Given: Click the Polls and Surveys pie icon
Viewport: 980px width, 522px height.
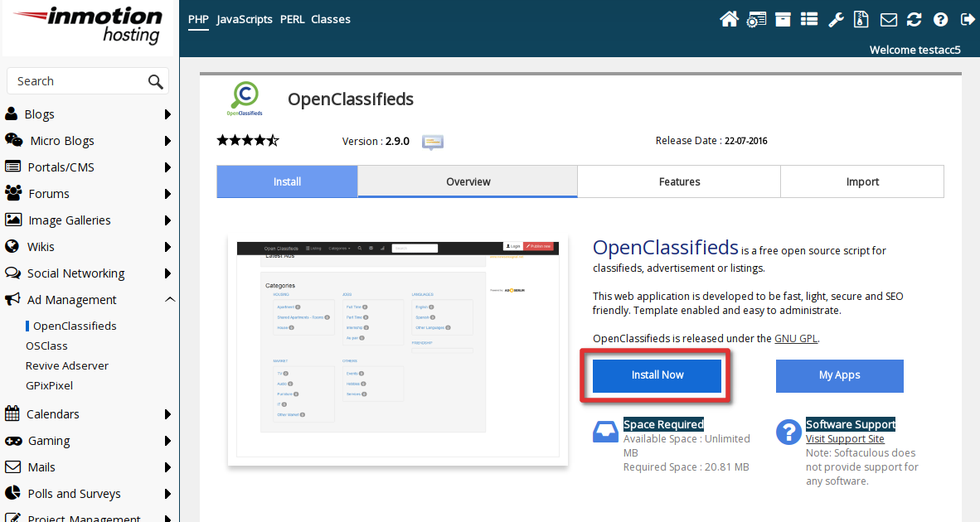Looking at the screenshot, I should click(x=12, y=493).
